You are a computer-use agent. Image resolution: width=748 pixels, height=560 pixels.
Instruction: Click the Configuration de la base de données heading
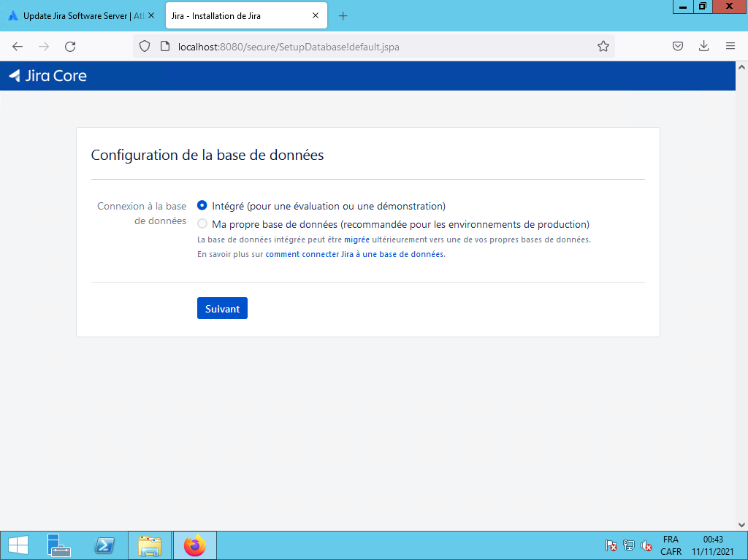[x=207, y=155]
